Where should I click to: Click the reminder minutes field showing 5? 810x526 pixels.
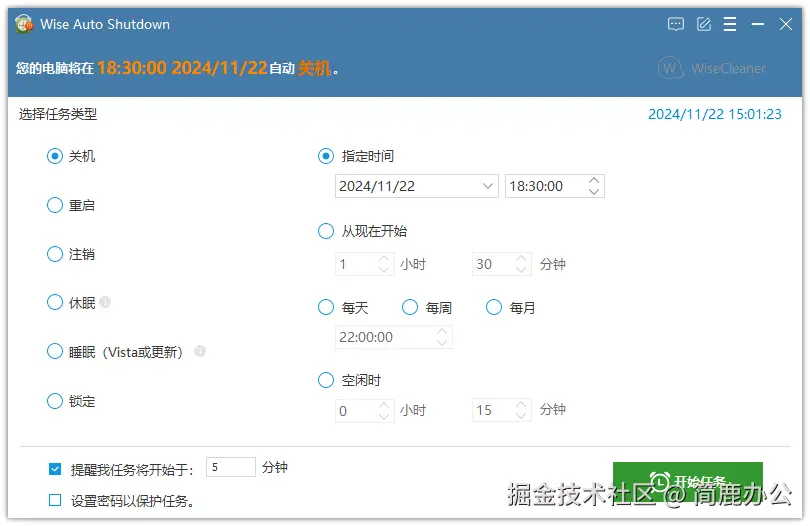230,467
